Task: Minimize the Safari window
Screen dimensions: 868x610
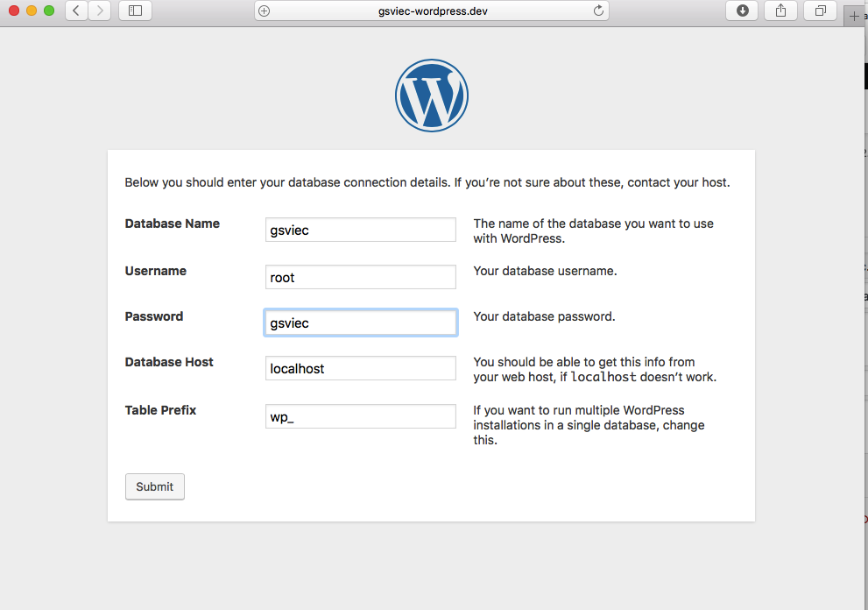Action: click(32, 11)
